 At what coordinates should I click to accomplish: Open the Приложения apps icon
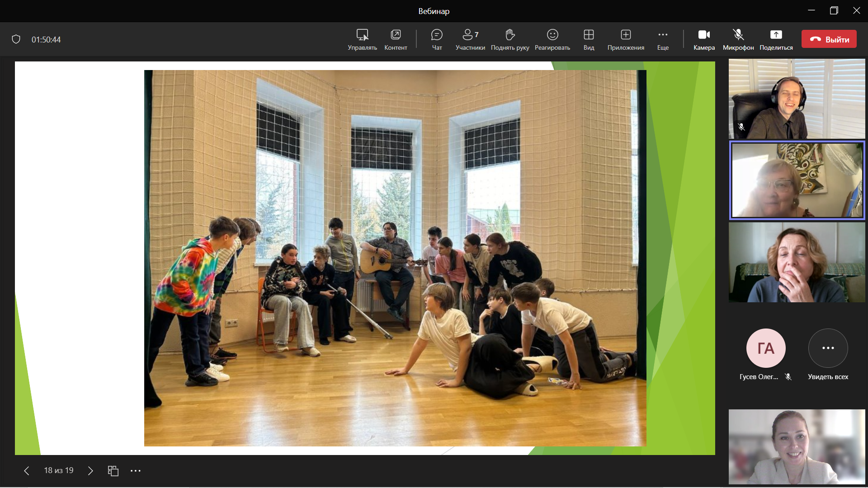pos(626,39)
